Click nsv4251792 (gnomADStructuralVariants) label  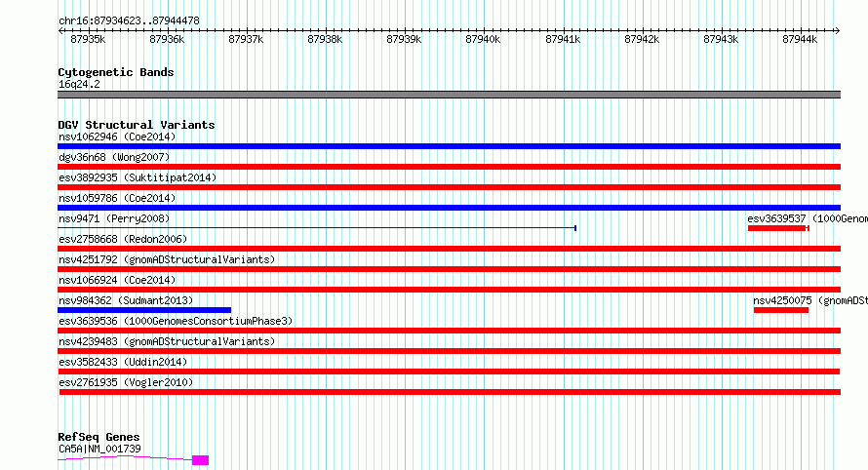point(167,259)
